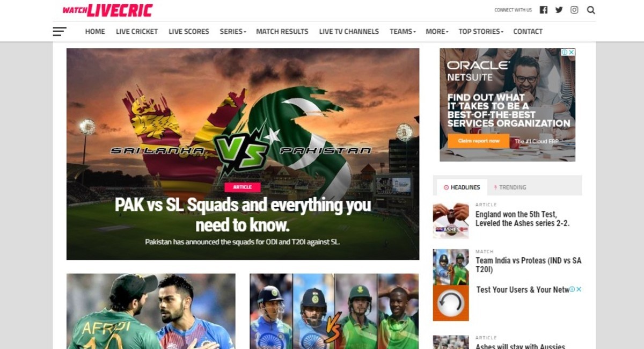This screenshot has height=349, width=644.
Task: Open the Afridi and Kohli article thumbnail
Action: [151, 311]
